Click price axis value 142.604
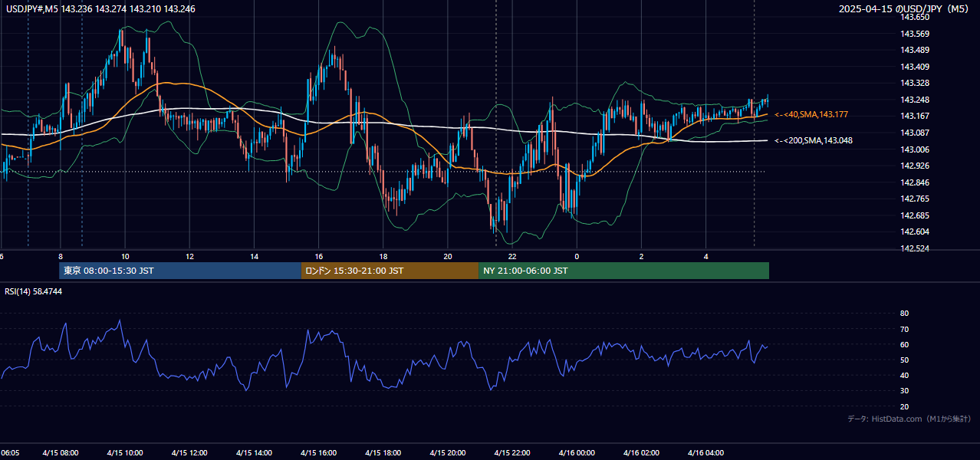 pos(914,232)
